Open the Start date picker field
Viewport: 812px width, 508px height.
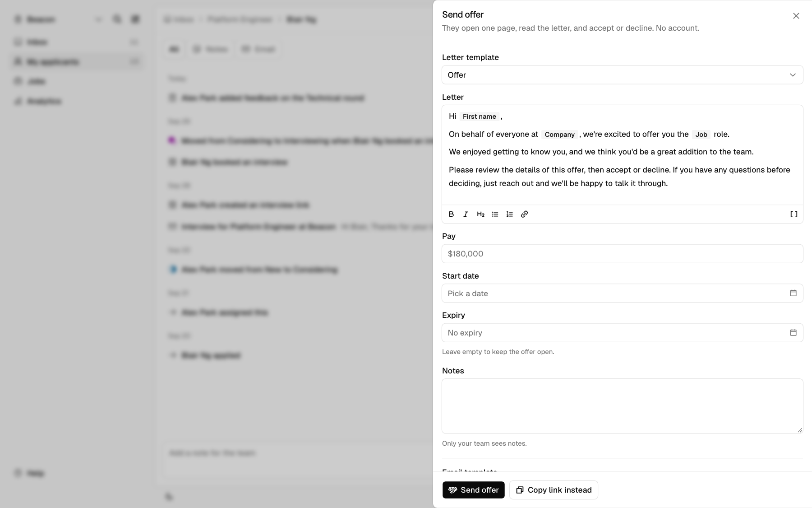click(623, 293)
